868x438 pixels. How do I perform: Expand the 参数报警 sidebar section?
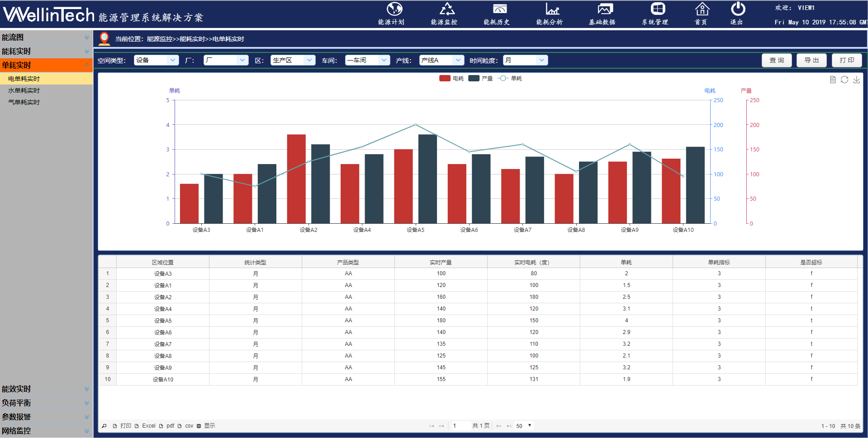tap(46, 417)
